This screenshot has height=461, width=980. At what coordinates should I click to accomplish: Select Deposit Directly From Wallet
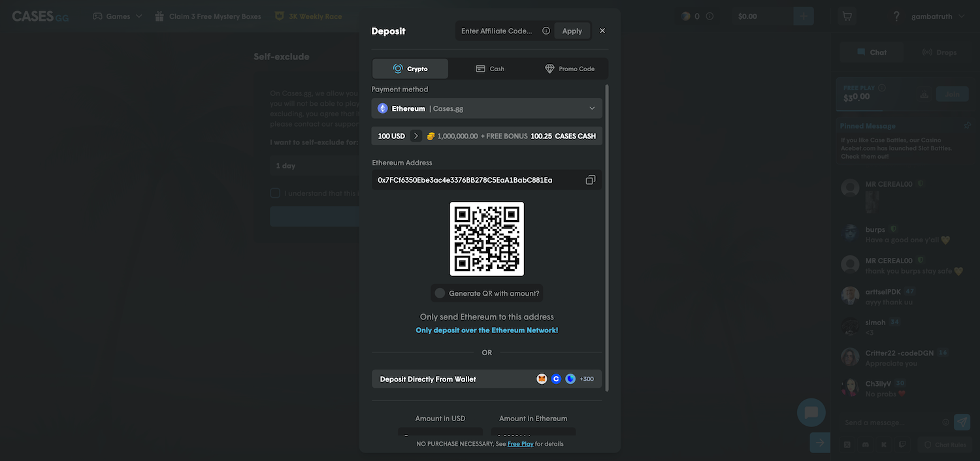(487, 379)
